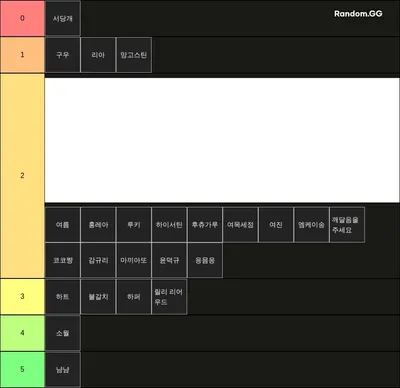Click the 구우 tile in tier 1
This screenshot has width=400, height=388.
(x=63, y=55)
